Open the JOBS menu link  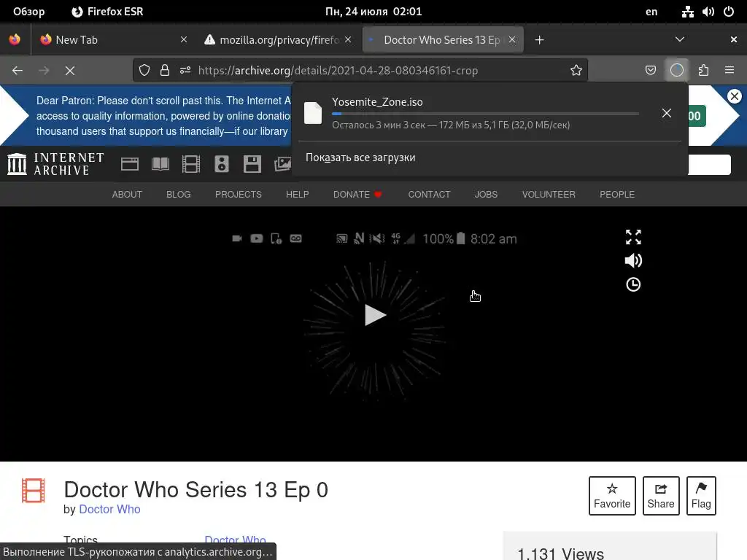click(x=486, y=194)
